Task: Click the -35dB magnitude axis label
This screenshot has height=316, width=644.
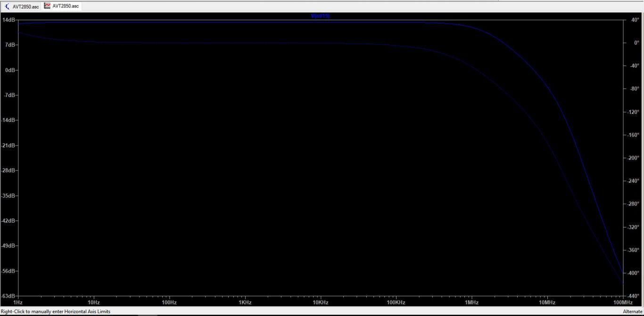Action: [x=8, y=195]
